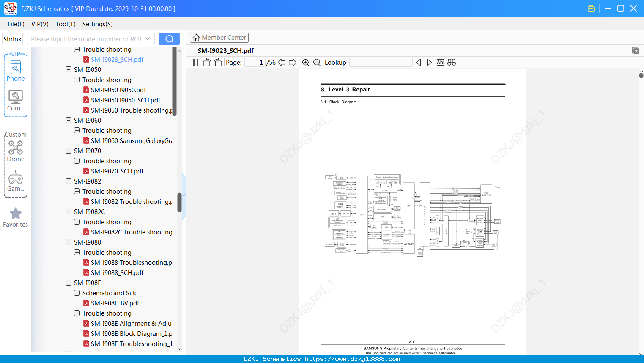Viewport: 644px width, 363px height.
Task: Close all tabs icon at right
Action: click(x=636, y=50)
